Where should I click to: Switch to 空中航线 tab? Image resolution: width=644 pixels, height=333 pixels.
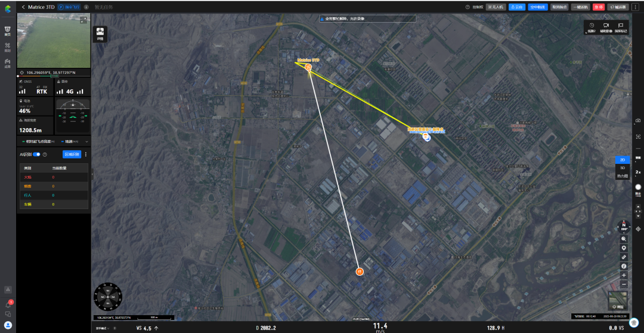[x=538, y=7]
